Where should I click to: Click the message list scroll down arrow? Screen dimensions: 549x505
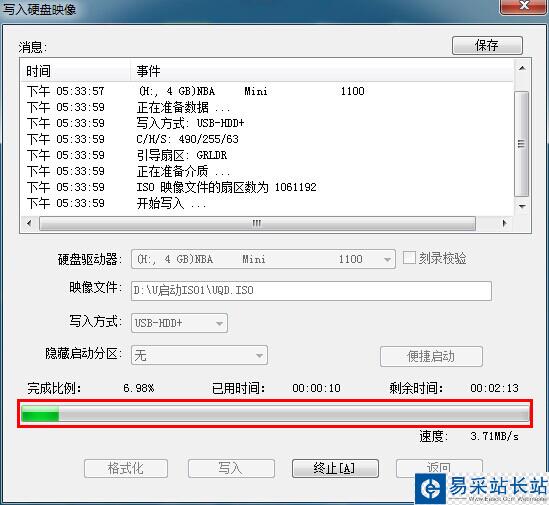pos(522,207)
